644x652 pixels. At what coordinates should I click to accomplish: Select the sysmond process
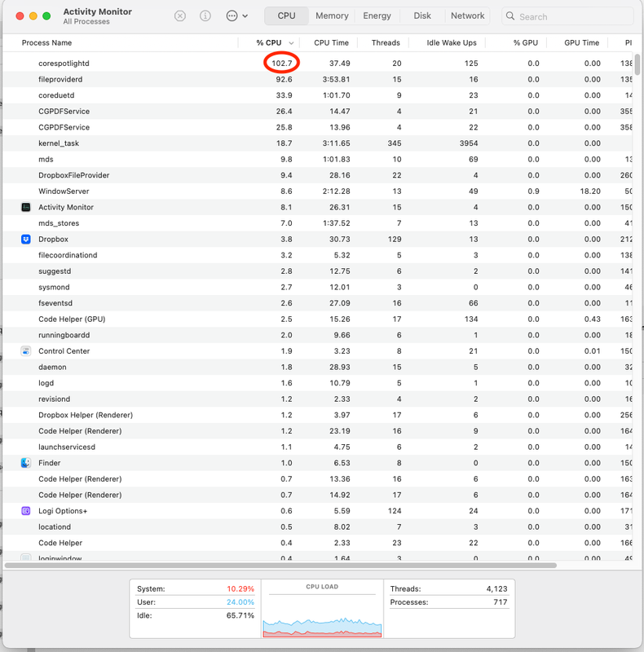318,287
